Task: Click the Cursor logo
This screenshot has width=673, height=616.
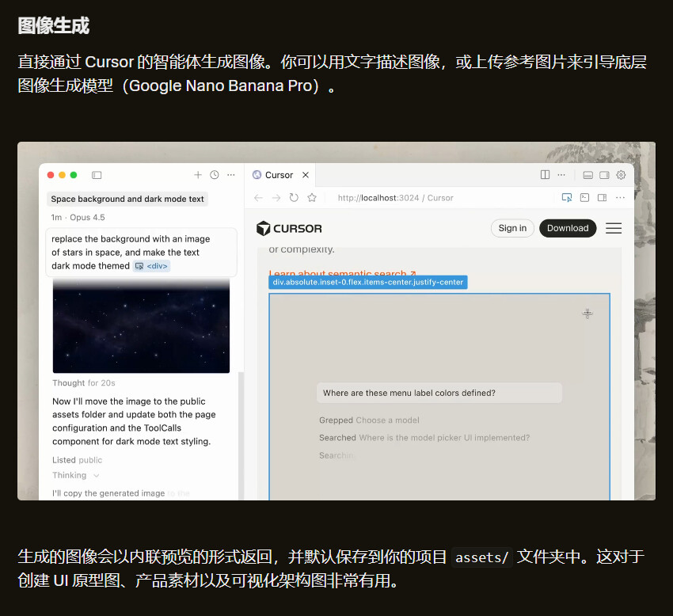Action: pyautogui.click(x=289, y=228)
